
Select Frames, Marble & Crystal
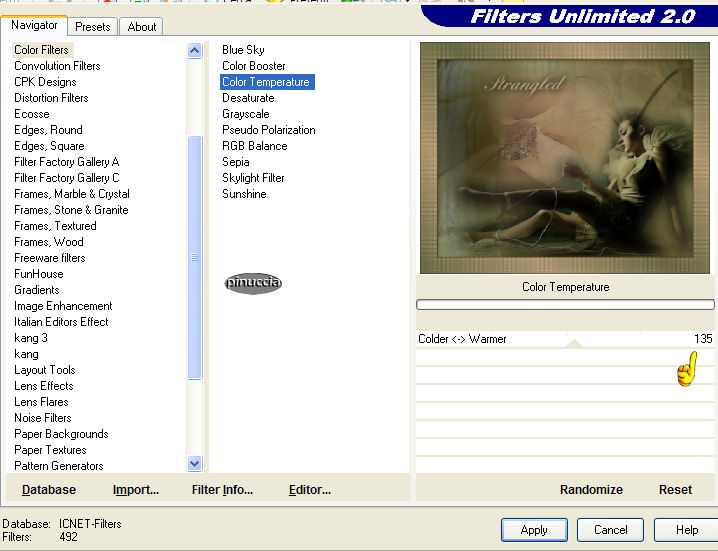(x=72, y=194)
